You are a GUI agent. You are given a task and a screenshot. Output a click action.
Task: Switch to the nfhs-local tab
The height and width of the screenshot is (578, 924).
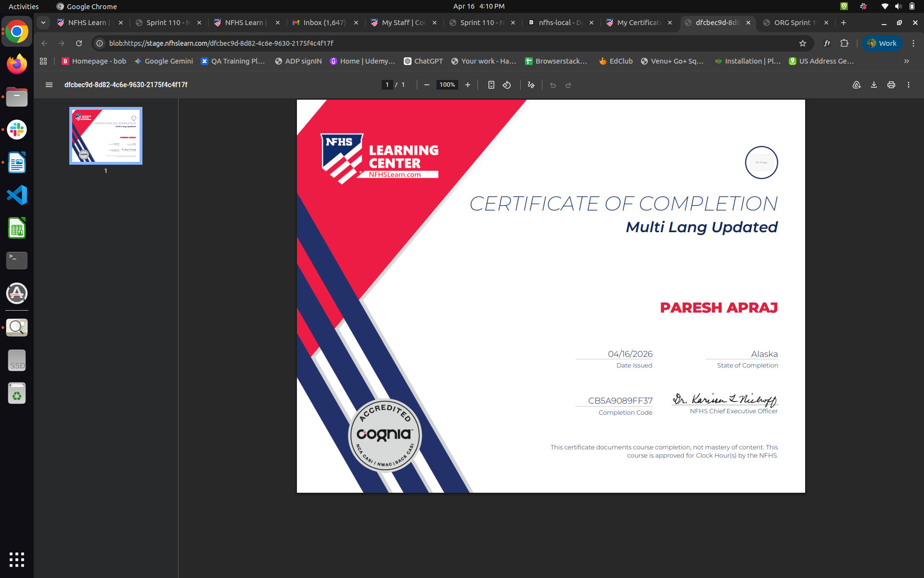[x=560, y=23]
